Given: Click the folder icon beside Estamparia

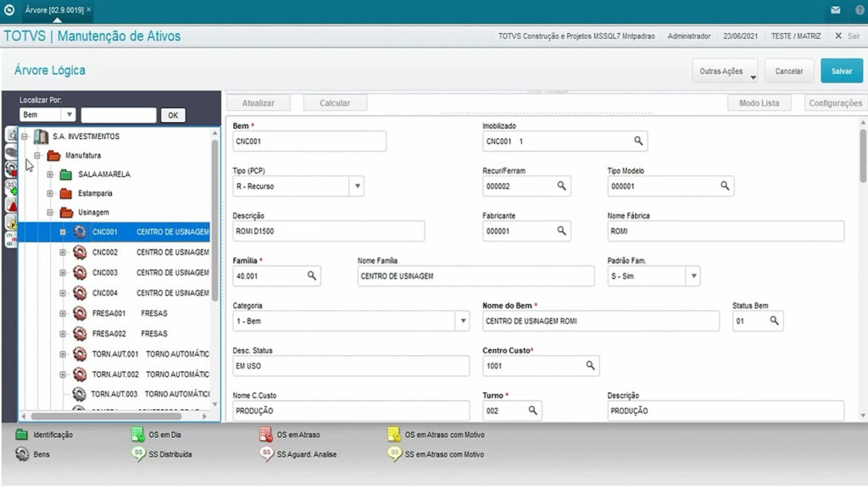Looking at the screenshot, I should pos(66,193).
